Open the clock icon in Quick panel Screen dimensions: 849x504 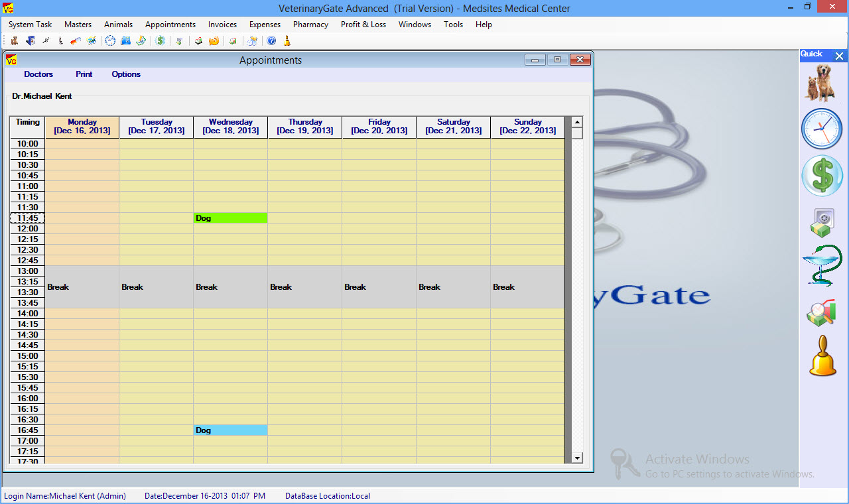[821, 129]
